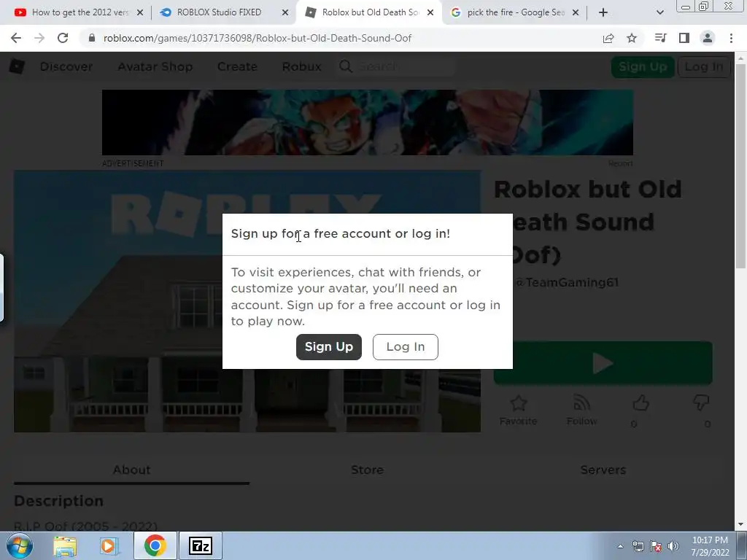
Task: Close the ROBLOX Studio FIXED tab
Action: click(x=285, y=13)
